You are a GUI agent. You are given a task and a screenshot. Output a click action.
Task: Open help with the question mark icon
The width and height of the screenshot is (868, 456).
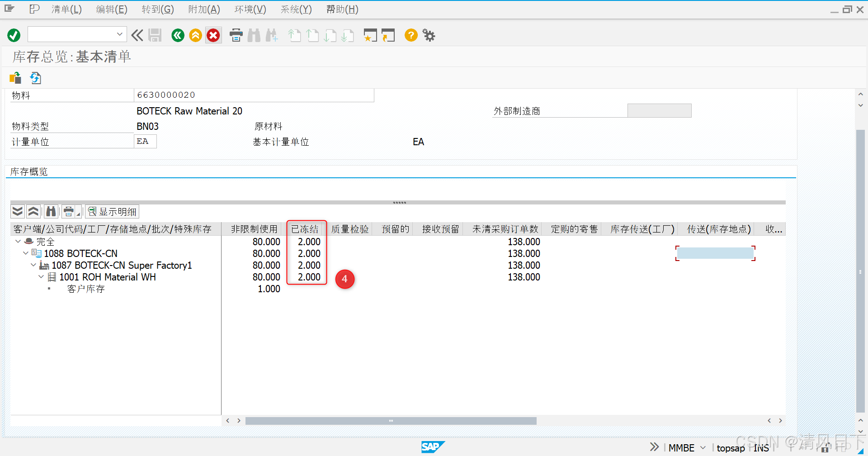pyautogui.click(x=410, y=35)
